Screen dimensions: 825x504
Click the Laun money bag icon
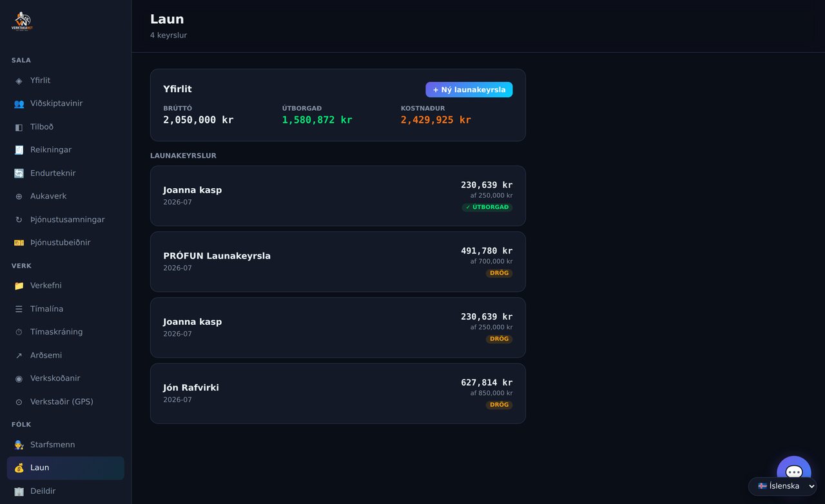pos(19,468)
